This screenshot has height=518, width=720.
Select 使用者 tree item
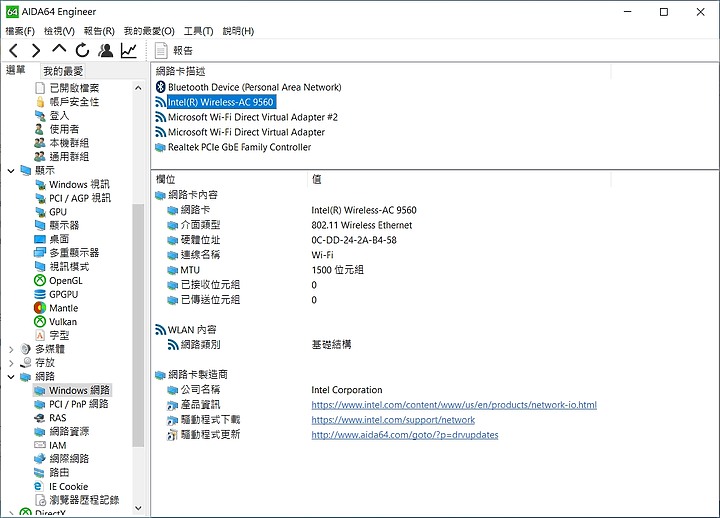[x=57, y=129]
